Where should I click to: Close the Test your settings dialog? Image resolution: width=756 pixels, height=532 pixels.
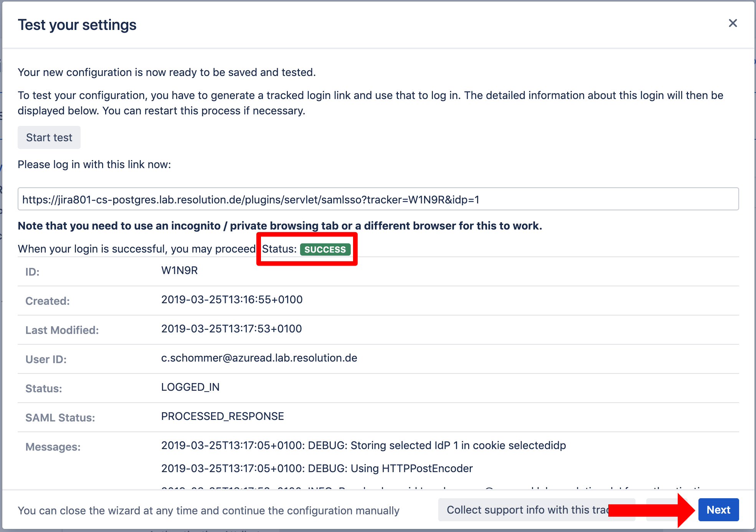point(733,23)
